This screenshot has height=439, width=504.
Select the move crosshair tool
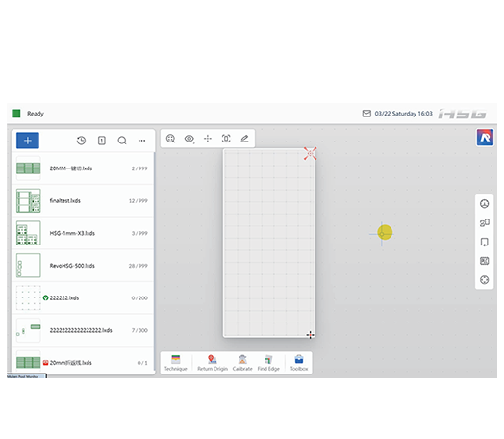point(208,139)
